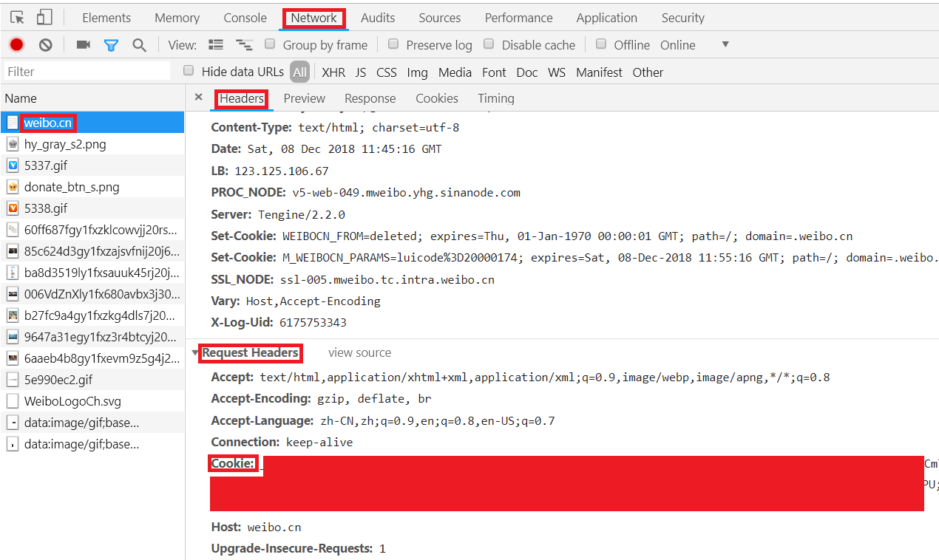Select the WeiboLogoCh.svg request
Image resolution: width=939 pixels, height=560 pixels.
[x=92, y=401]
